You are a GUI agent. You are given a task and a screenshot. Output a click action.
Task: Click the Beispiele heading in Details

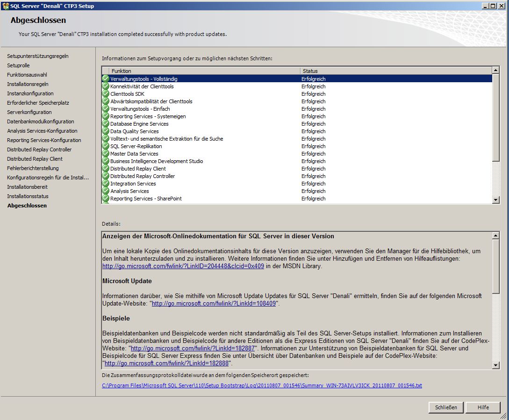116,318
